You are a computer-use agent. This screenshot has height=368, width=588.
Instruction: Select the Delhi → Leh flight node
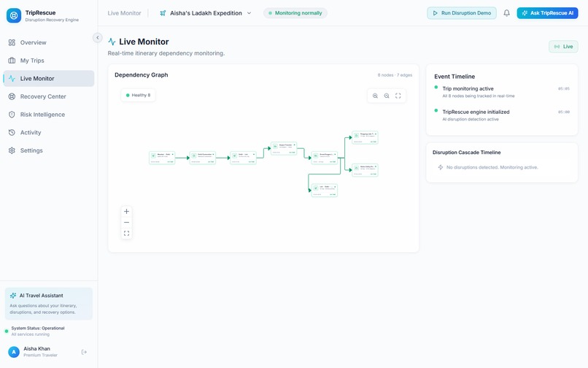(x=243, y=158)
